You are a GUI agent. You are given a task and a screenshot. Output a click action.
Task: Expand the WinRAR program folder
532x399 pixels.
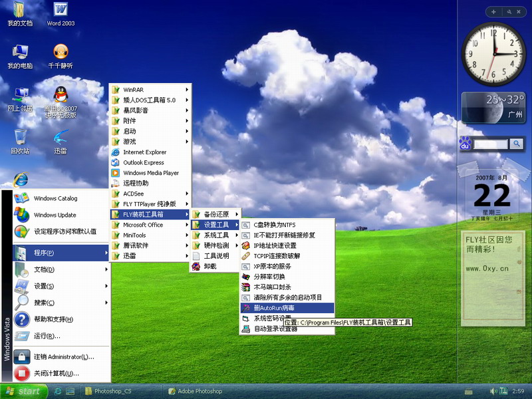click(x=150, y=90)
